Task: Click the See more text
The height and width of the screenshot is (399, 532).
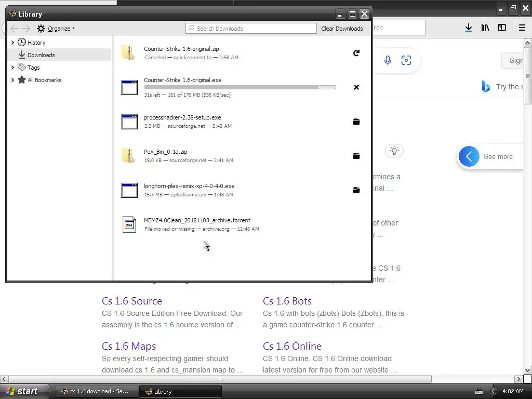Action: coord(498,156)
